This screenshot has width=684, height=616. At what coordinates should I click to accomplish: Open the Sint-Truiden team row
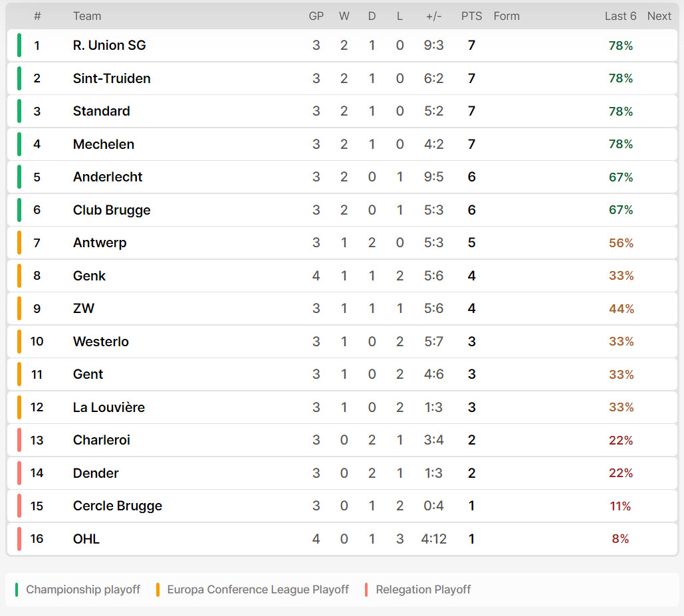pyautogui.click(x=342, y=78)
